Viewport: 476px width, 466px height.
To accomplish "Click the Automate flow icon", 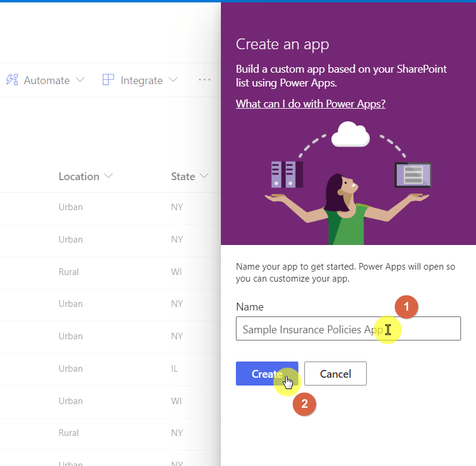I will [x=12, y=80].
